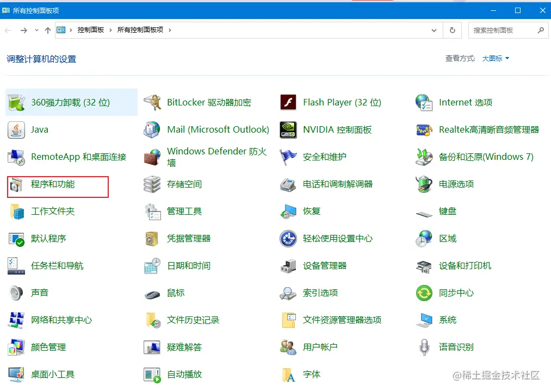Open the 颜色管理 icon
Viewport: 551px width, 392px height.
click(x=16, y=347)
